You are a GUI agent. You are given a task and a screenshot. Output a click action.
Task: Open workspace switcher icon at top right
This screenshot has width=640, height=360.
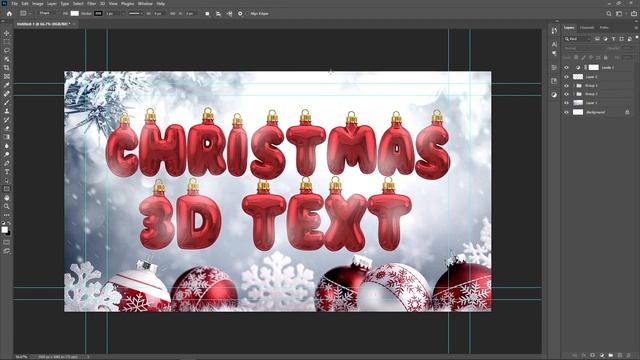click(620, 13)
